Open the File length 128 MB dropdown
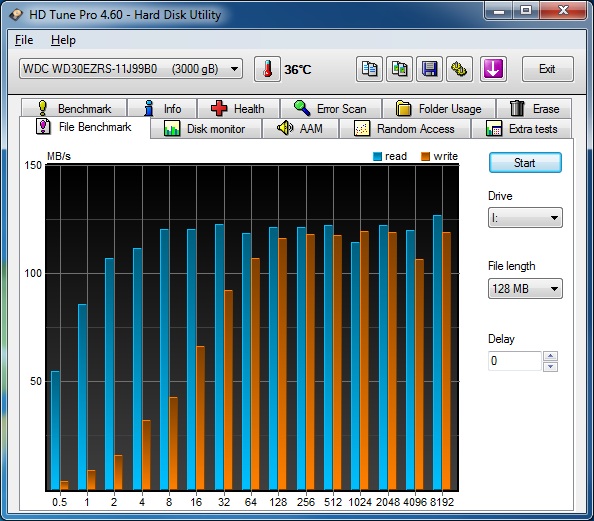 tap(525, 289)
